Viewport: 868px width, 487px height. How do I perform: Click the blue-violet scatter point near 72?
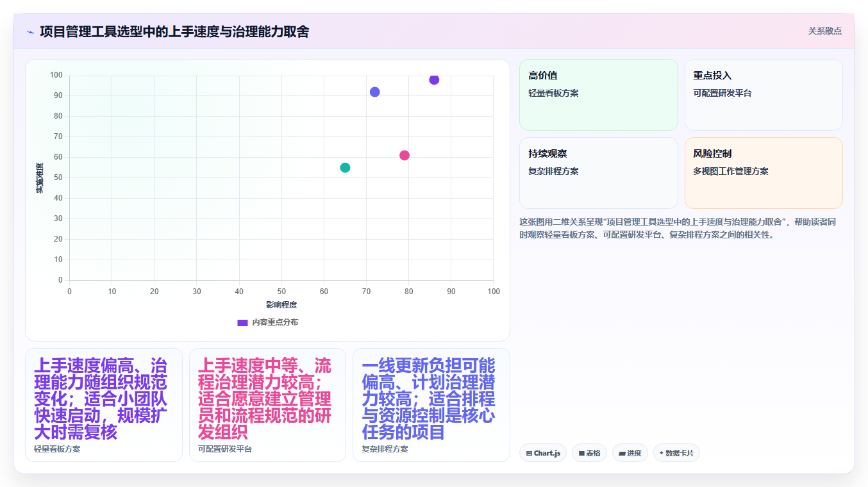pos(375,92)
